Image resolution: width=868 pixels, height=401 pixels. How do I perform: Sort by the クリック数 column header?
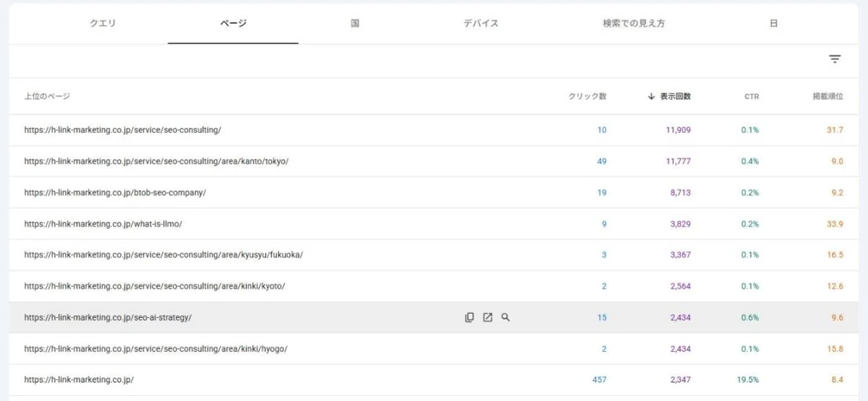click(x=587, y=96)
